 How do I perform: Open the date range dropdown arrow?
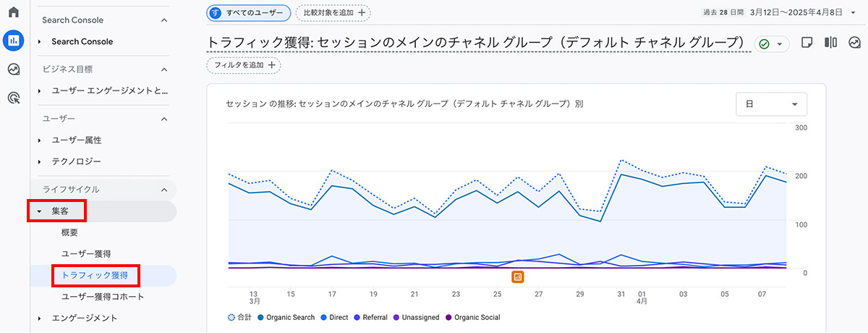pos(854,12)
